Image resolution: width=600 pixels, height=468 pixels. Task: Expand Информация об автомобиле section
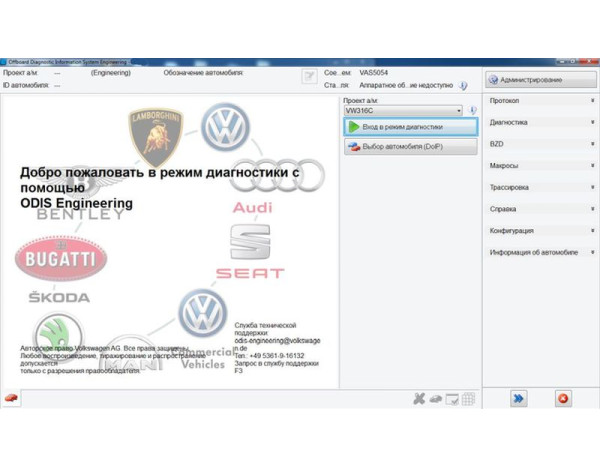[x=541, y=252]
